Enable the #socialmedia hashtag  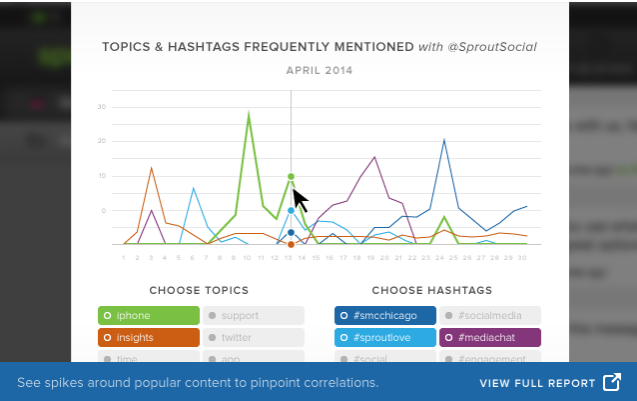pos(490,316)
